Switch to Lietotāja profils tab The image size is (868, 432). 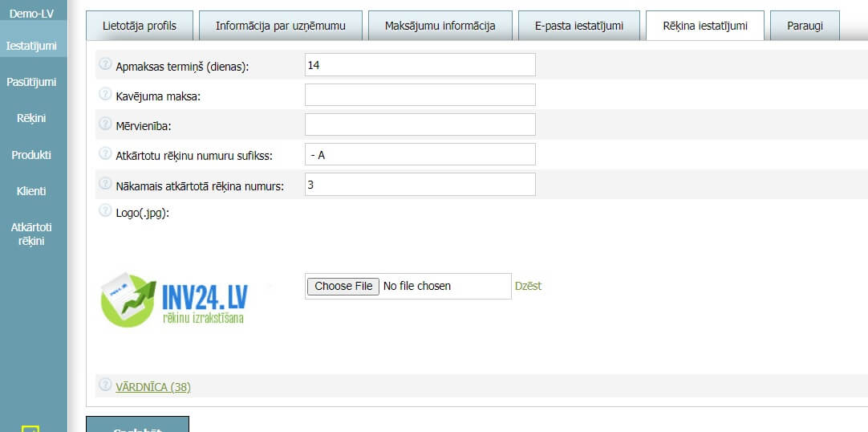[x=140, y=26]
